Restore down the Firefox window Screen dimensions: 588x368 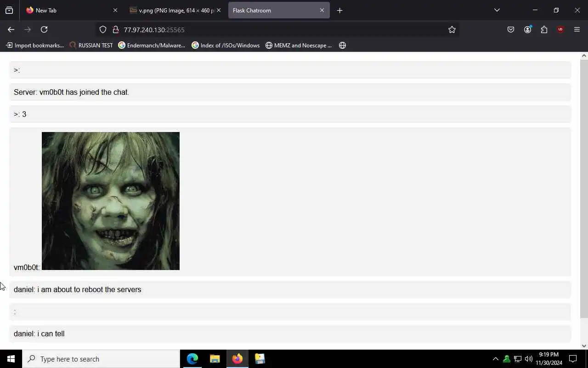pos(556,10)
